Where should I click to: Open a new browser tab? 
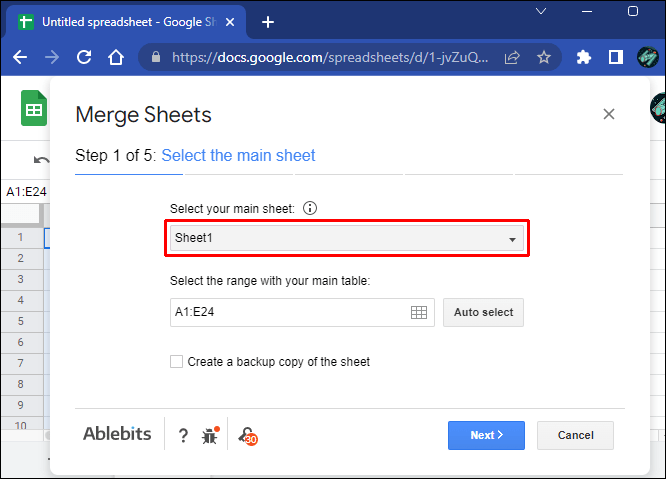point(267,22)
